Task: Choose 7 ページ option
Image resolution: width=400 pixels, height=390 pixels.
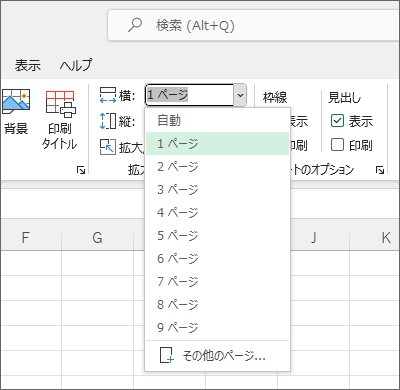Action: [218, 281]
